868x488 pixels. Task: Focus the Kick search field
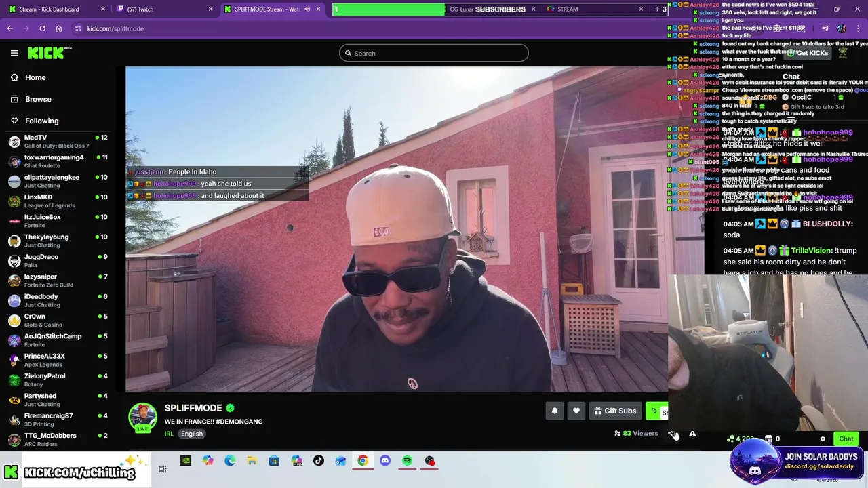[x=434, y=53]
